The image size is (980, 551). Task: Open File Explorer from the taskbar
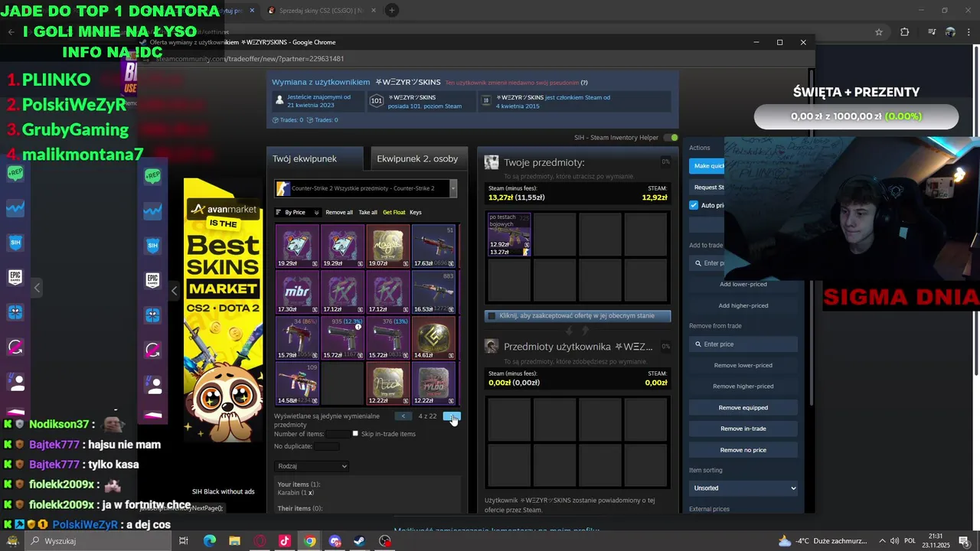235,541
